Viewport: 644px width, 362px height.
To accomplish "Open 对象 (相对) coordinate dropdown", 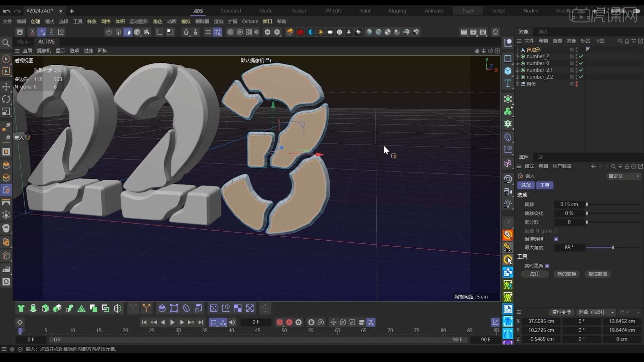I will click(596, 312).
